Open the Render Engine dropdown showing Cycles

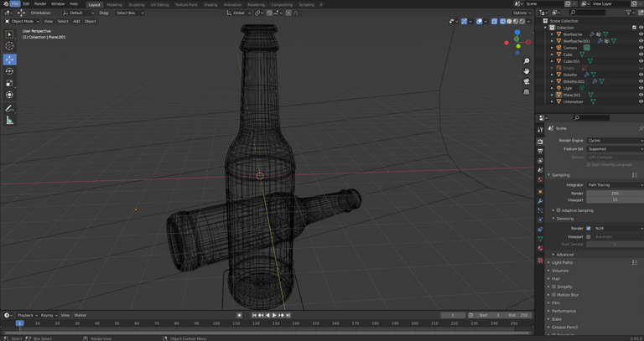pyautogui.click(x=615, y=141)
